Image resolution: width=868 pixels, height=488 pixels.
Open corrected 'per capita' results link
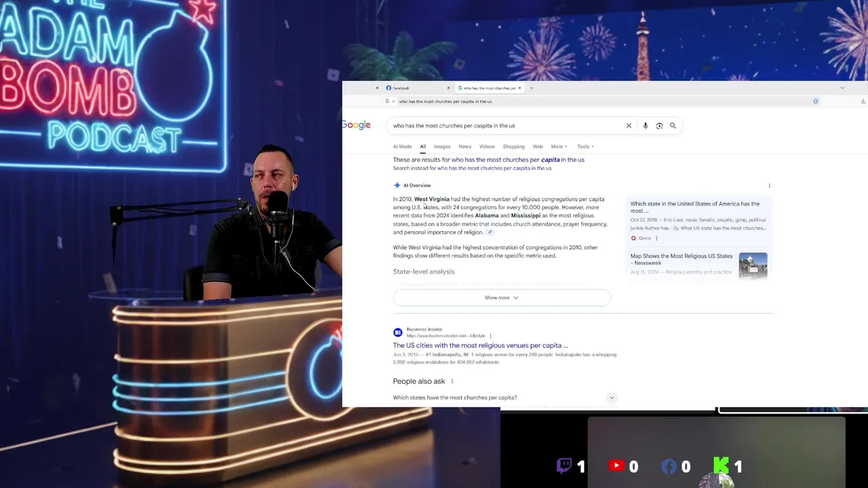(517, 160)
